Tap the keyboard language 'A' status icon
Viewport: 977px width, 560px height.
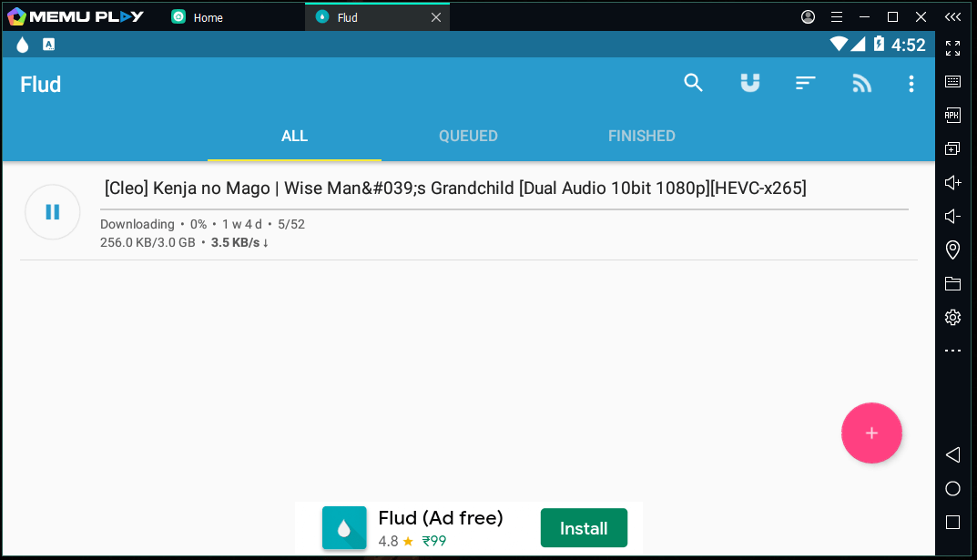48,45
